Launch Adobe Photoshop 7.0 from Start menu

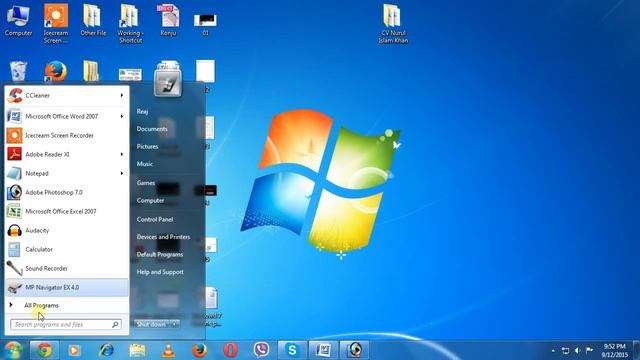67,192
